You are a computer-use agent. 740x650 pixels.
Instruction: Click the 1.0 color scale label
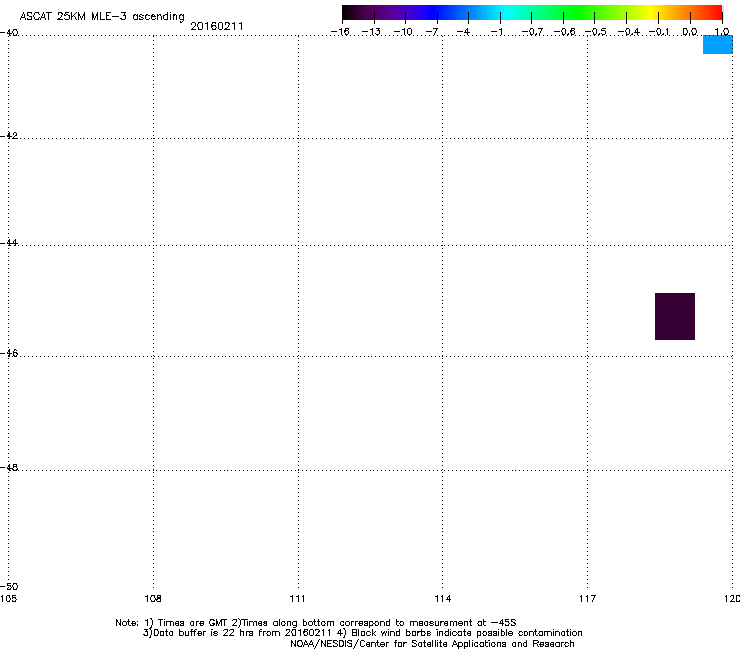click(722, 32)
